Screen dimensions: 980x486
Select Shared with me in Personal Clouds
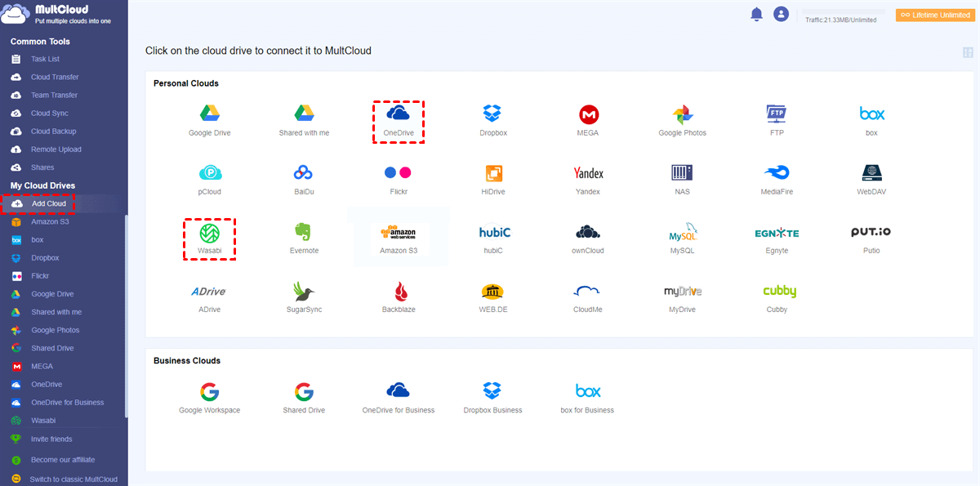[304, 119]
